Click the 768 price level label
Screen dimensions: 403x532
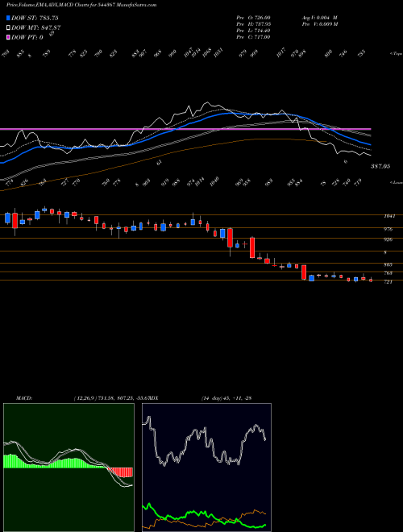coord(388,273)
